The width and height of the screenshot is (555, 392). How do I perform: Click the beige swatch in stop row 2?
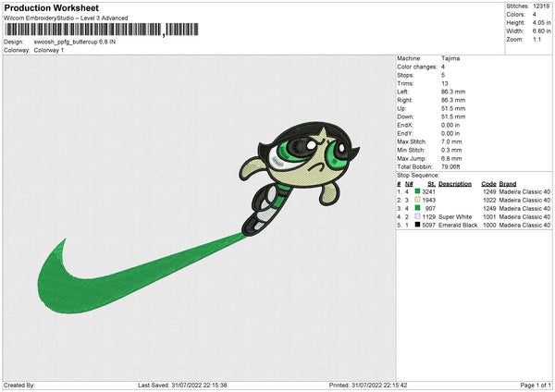pyautogui.click(x=417, y=200)
